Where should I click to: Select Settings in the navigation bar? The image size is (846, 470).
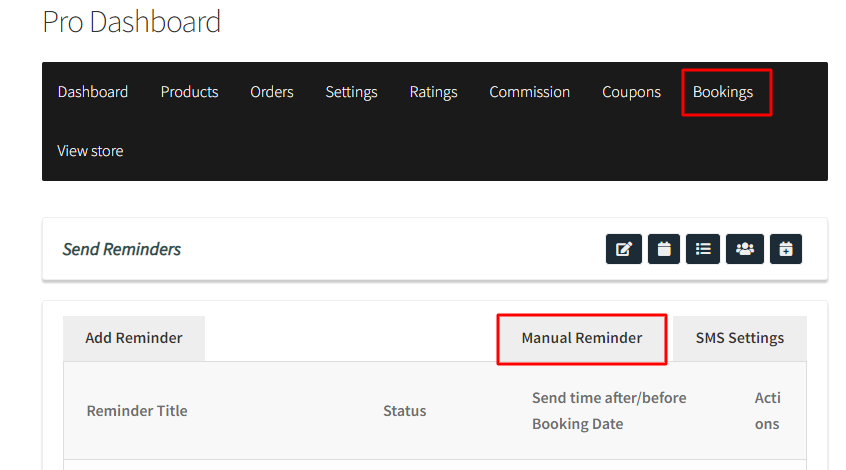click(351, 92)
